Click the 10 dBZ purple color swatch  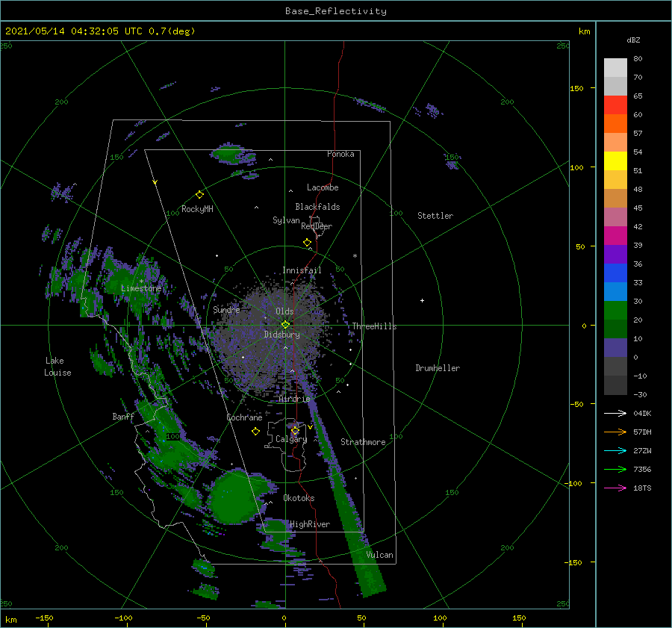click(615, 348)
